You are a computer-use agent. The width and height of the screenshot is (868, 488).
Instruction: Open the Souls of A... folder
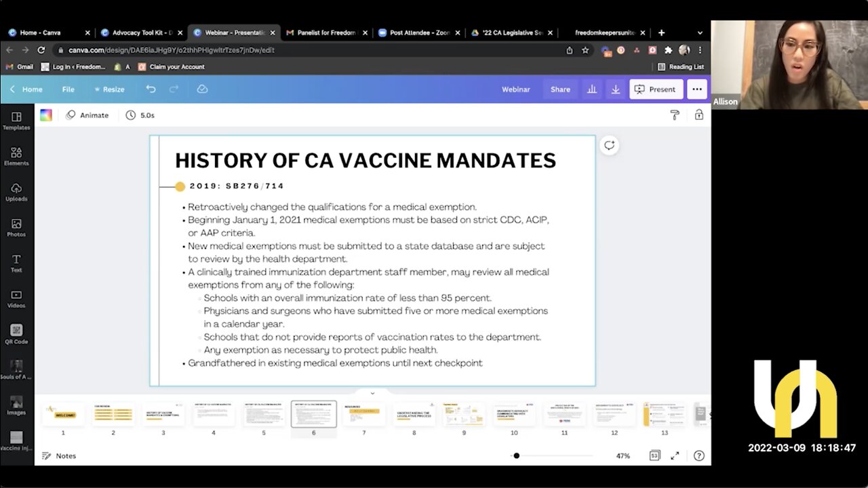(x=16, y=369)
